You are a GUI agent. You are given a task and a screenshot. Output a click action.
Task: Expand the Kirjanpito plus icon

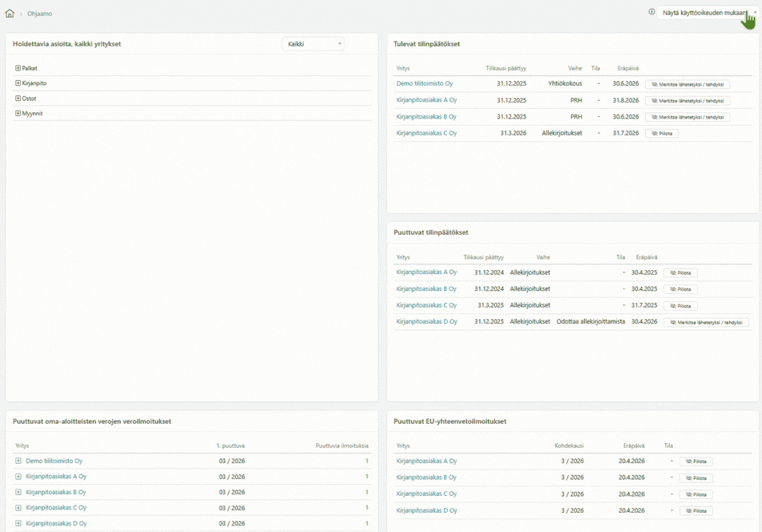[x=18, y=83]
